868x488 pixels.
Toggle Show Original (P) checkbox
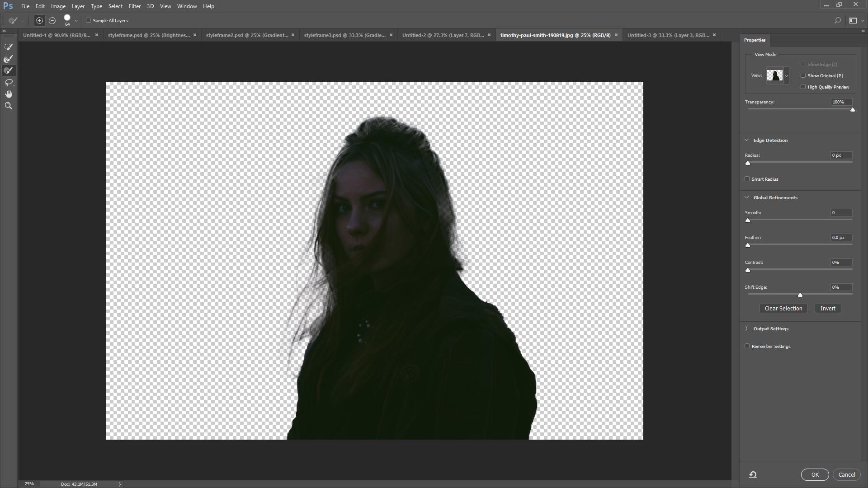803,75
